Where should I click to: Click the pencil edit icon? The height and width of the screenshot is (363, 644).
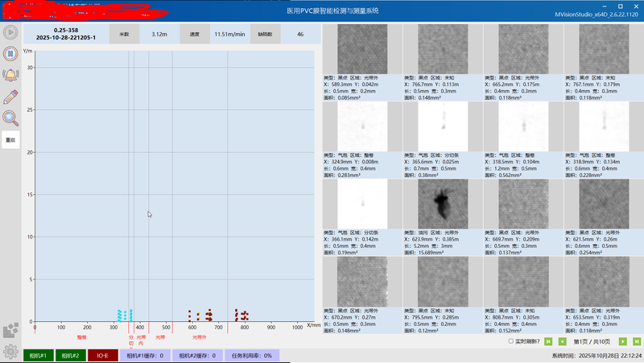pyautogui.click(x=10, y=97)
